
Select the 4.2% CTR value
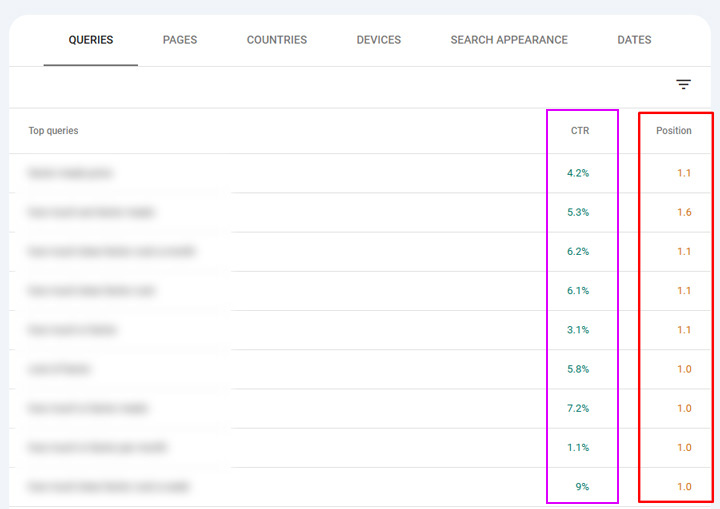pyautogui.click(x=578, y=173)
